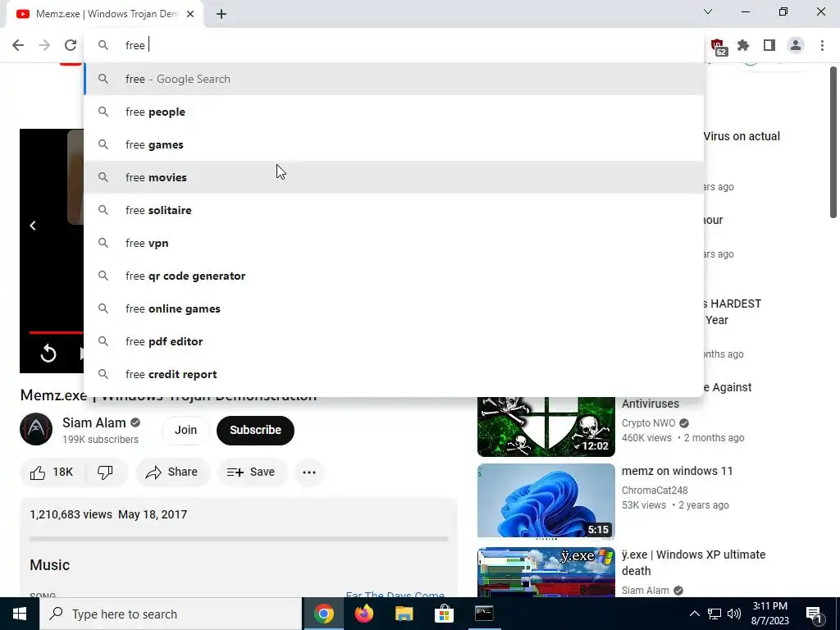Open Chrome three-dot menu
Image resolution: width=840 pixels, height=630 pixels.
click(822, 46)
